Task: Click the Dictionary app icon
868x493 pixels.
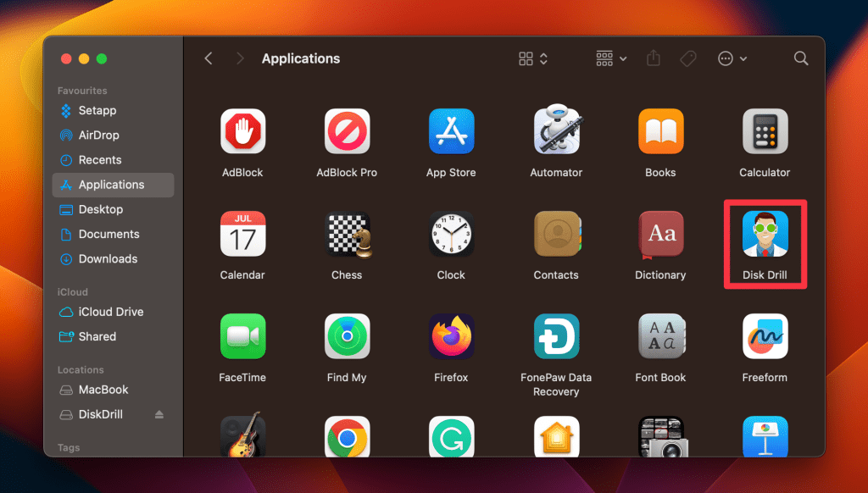Action: tap(660, 235)
